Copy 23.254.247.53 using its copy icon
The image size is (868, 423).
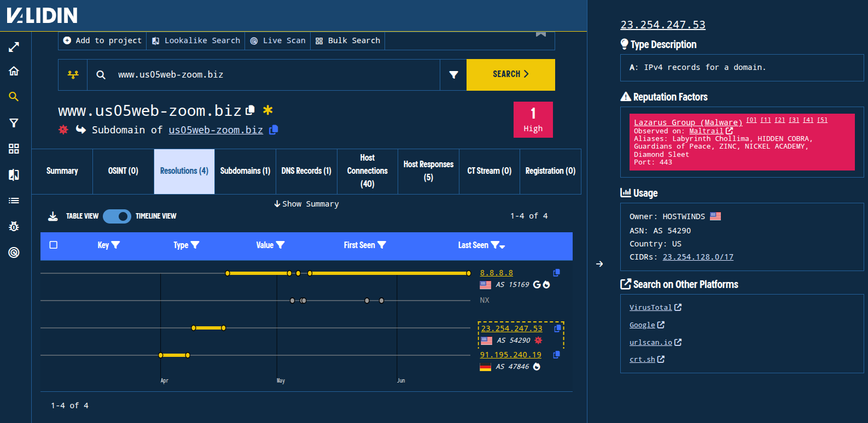557,328
